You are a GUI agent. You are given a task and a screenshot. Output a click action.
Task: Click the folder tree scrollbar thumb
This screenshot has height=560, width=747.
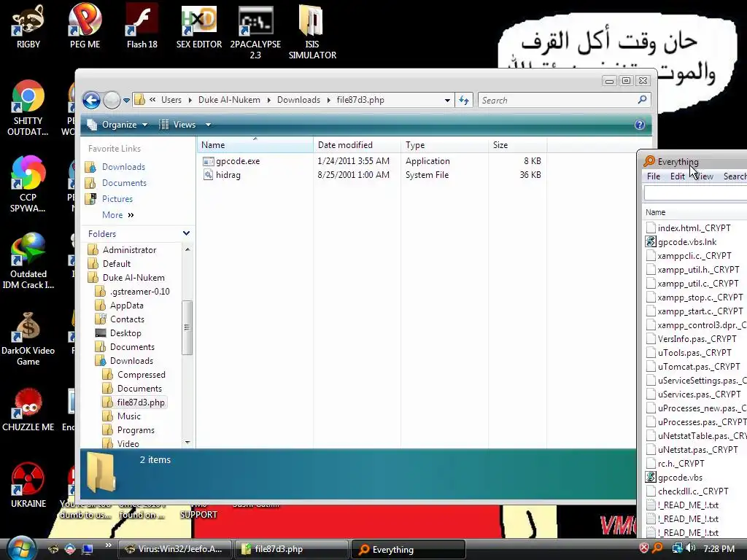click(187, 327)
